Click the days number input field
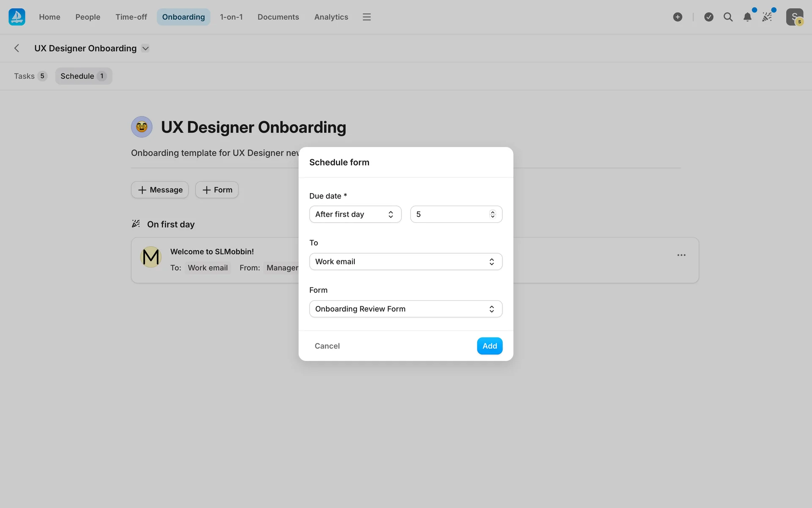 (x=448, y=214)
